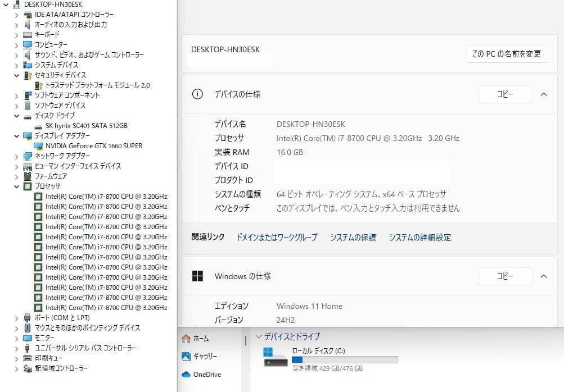
Task: Expand the ネットワーク アダプター branch
Action: point(16,156)
